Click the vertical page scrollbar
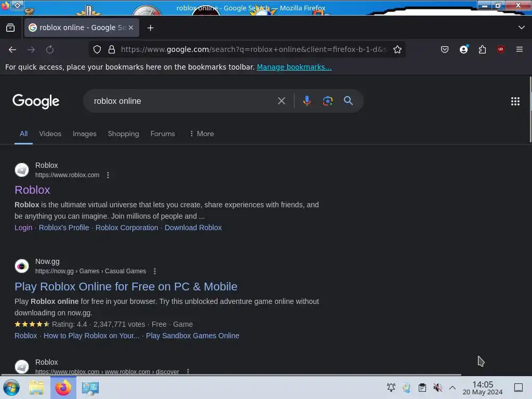The height and width of the screenshot is (399, 532). tap(530, 109)
